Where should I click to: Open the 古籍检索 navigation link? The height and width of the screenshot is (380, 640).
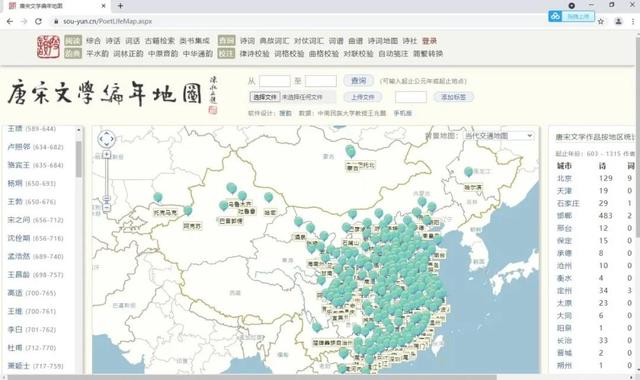(160, 40)
